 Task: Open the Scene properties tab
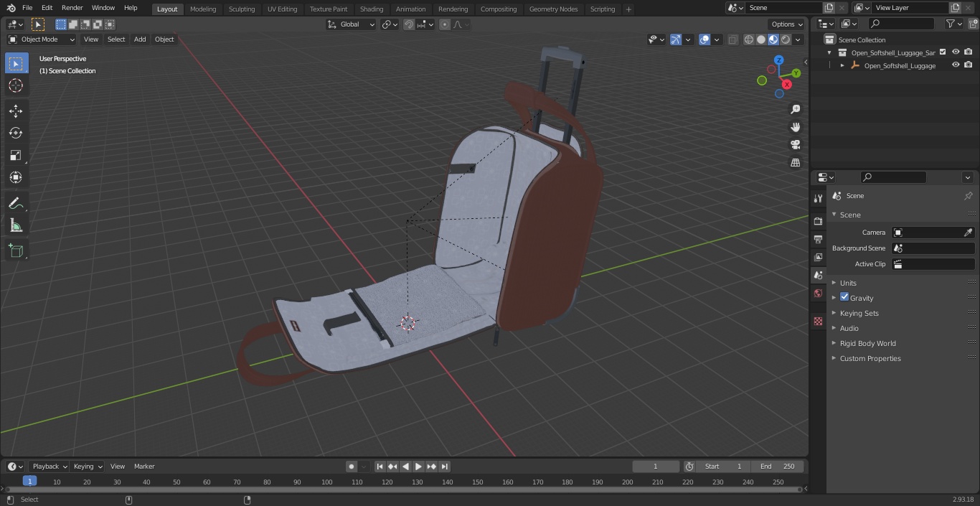tap(818, 275)
